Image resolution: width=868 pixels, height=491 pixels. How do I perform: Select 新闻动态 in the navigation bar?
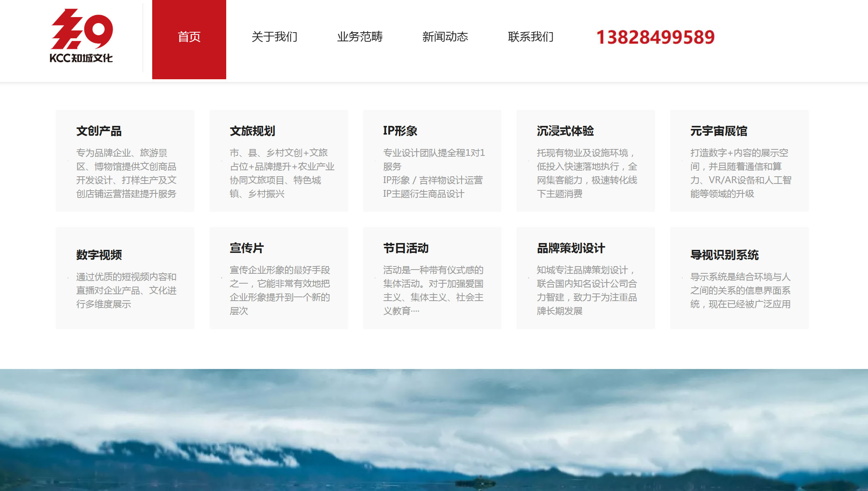pyautogui.click(x=445, y=37)
